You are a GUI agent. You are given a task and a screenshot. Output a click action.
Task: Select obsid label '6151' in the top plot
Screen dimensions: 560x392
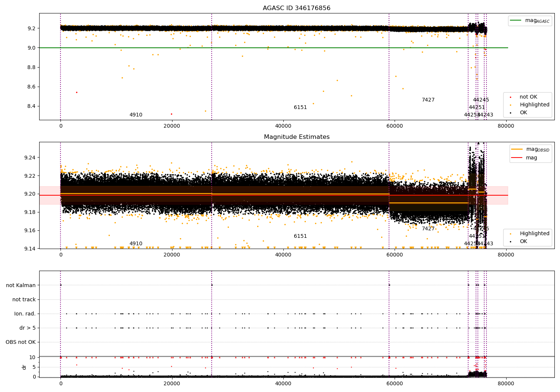point(300,108)
